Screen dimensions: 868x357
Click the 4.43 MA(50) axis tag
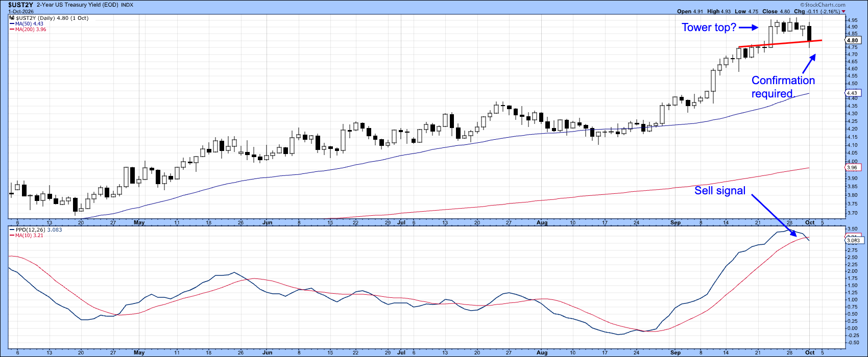click(x=852, y=93)
